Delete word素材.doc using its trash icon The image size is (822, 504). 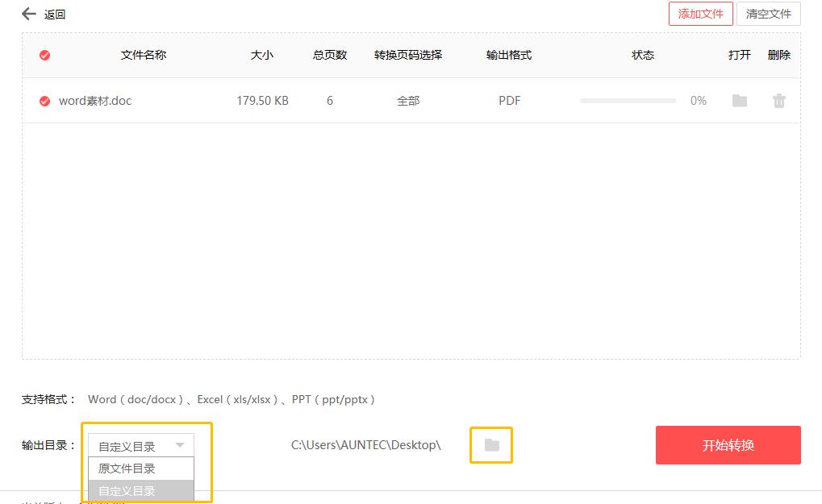[778, 100]
